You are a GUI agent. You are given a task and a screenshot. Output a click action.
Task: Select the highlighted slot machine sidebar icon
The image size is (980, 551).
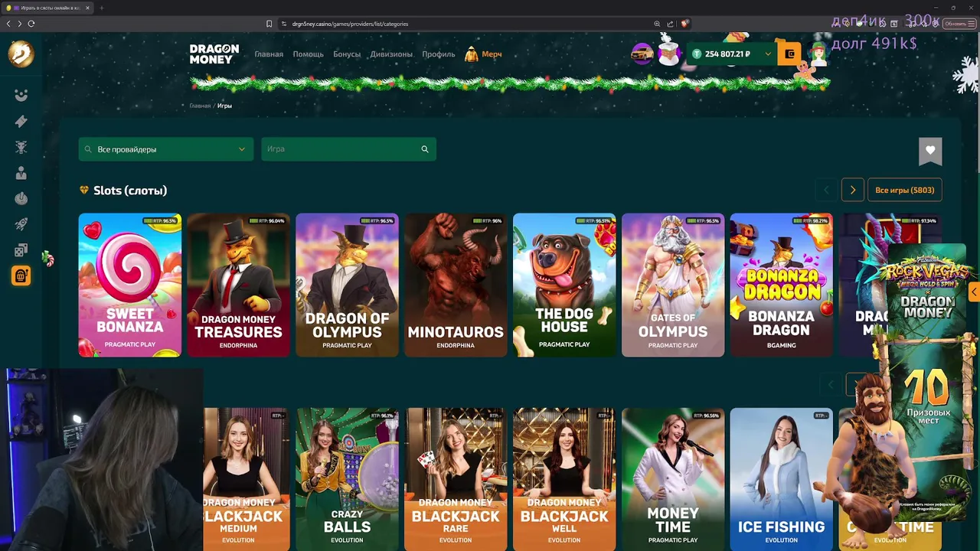point(21,275)
